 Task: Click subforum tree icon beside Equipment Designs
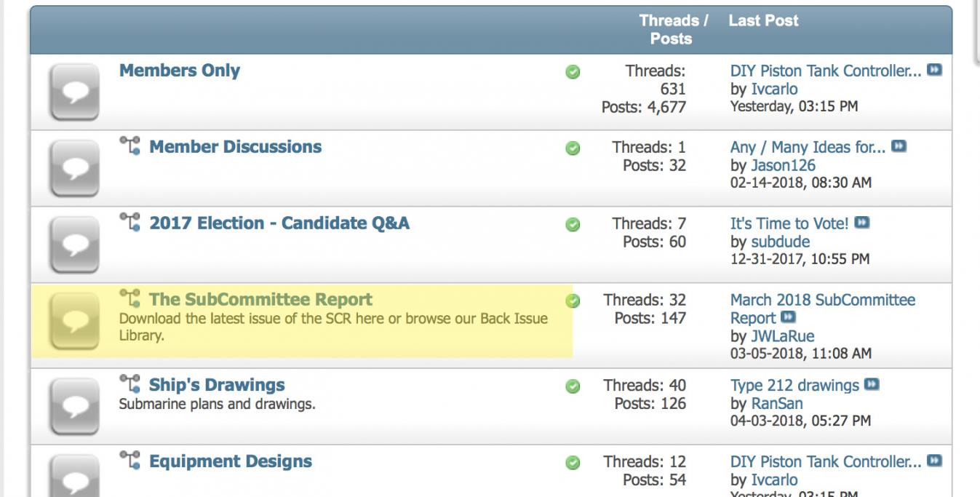click(130, 461)
